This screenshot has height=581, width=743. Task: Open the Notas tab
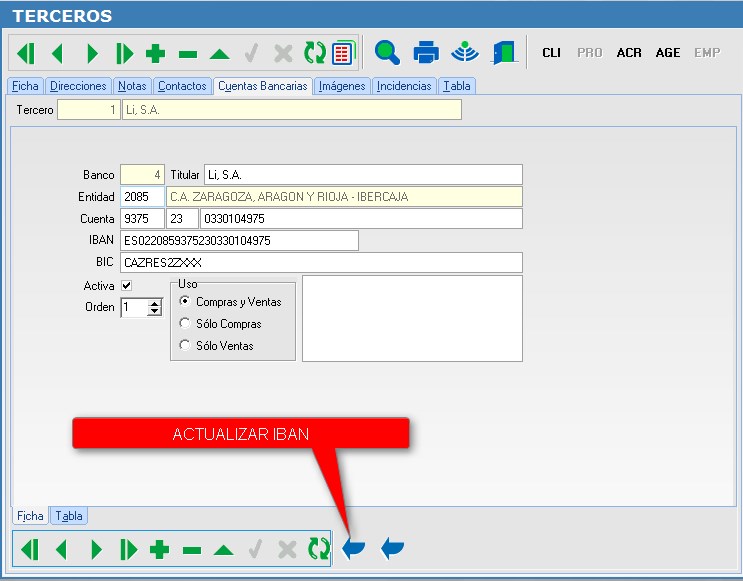tap(132, 86)
